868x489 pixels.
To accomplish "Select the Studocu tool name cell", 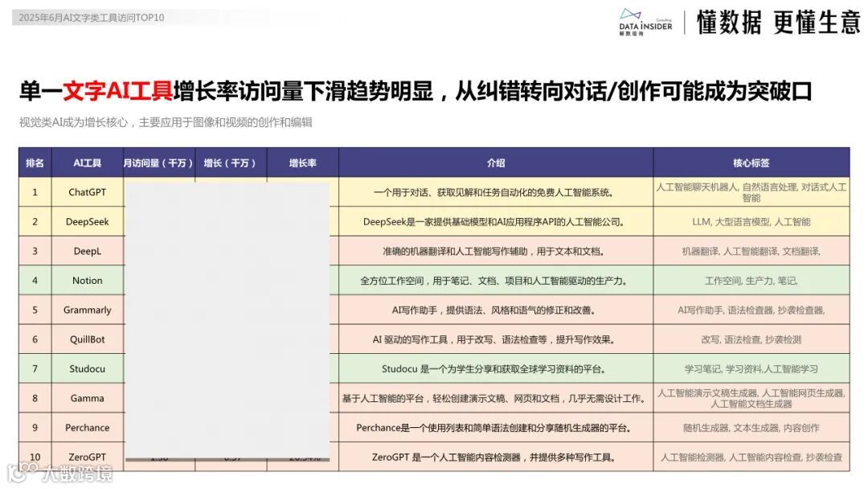I will (x=88, y=368).
